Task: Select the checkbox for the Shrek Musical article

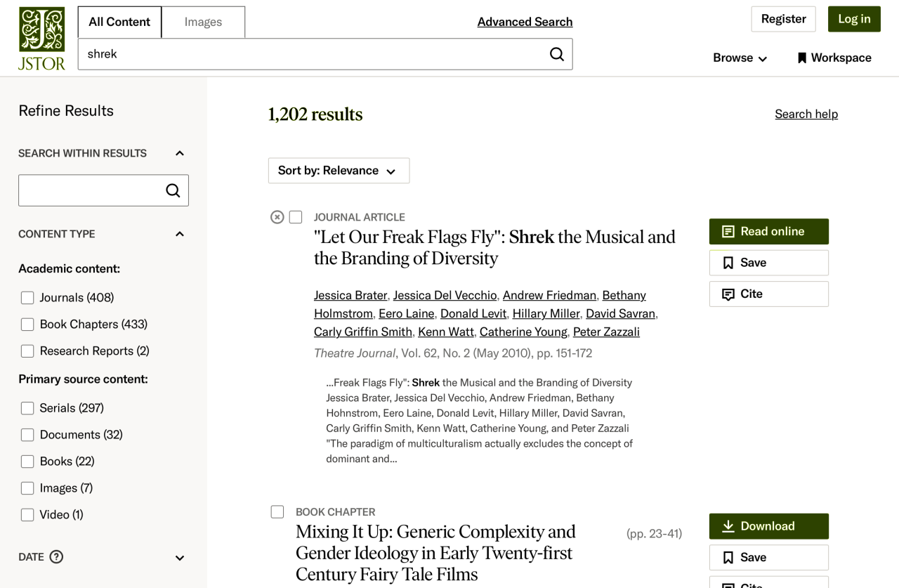Action: coord(296,217)
